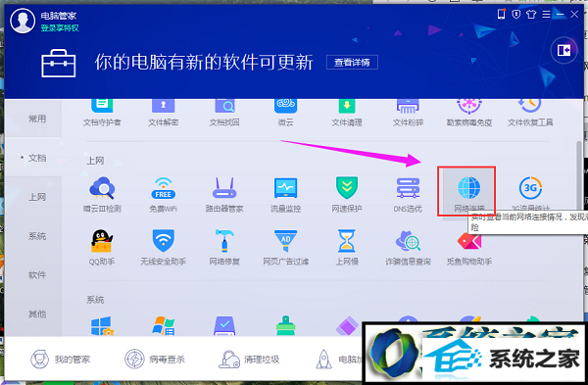
Task: Open the 3G流量统计 tool
Action: pyautogui.click(x=530, y=193)
